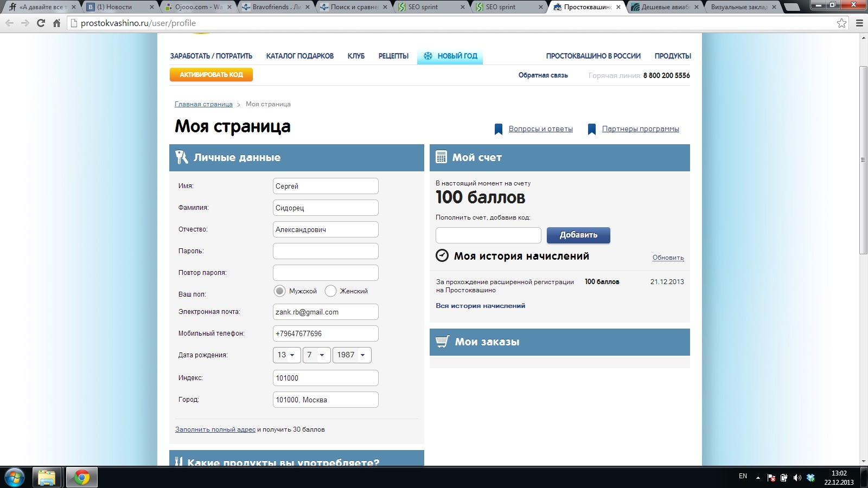Click the Добавить button
Viewport: 868px width, 488px height.
pyautogui.click(x=578, y=235)
